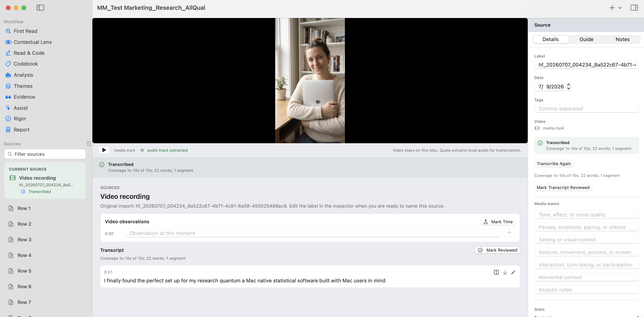Screen dimensions: 644x317
Task: Click the sources list search icon
Action: point(88,144)
